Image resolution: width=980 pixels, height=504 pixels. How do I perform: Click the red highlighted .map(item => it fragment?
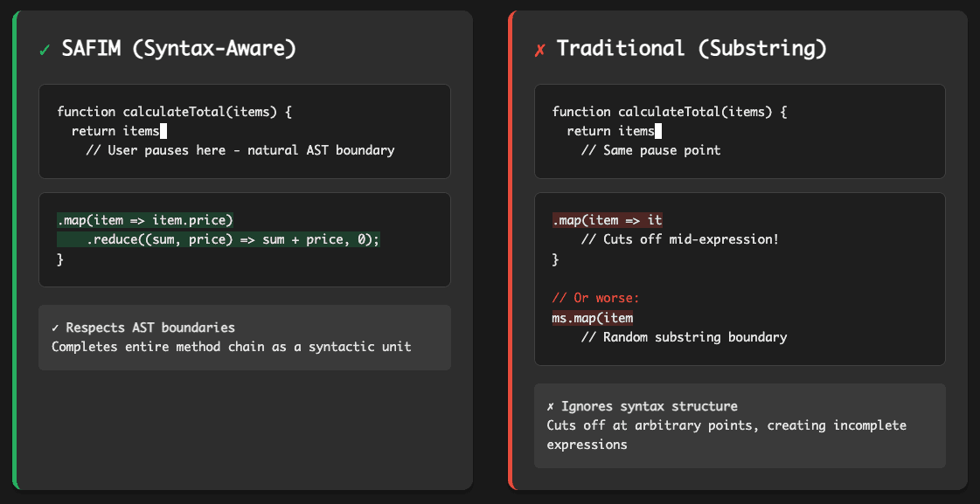tap(607, 220)
